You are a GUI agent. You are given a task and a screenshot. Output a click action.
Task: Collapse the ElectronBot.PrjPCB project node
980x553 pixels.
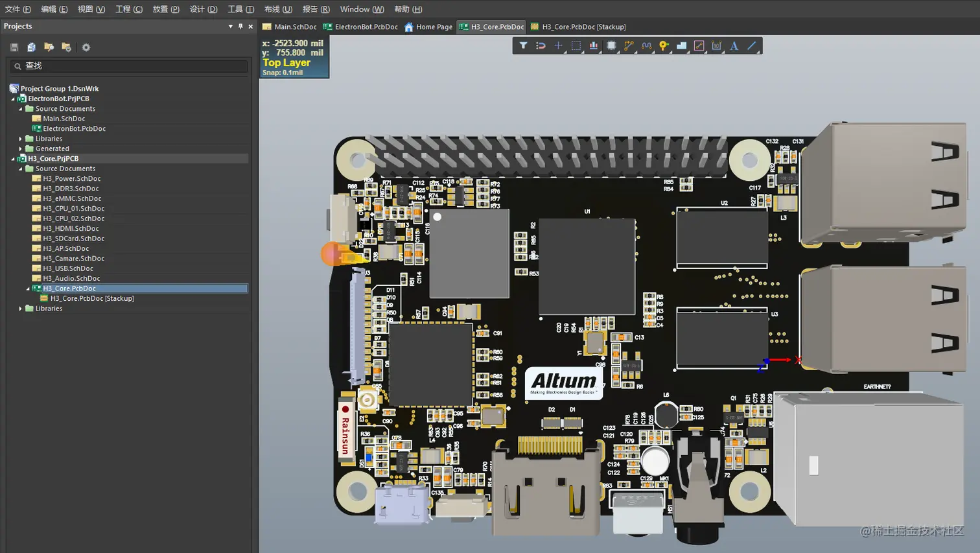pos(13,99)
